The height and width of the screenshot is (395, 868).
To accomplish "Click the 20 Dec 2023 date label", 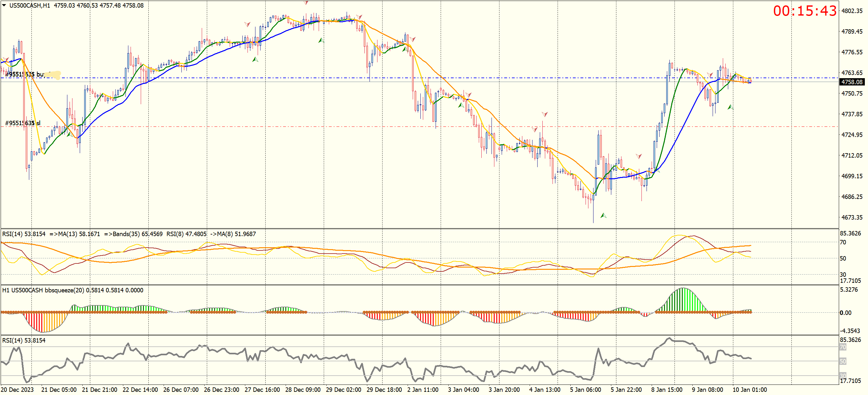I will click(x=17, y=390).
